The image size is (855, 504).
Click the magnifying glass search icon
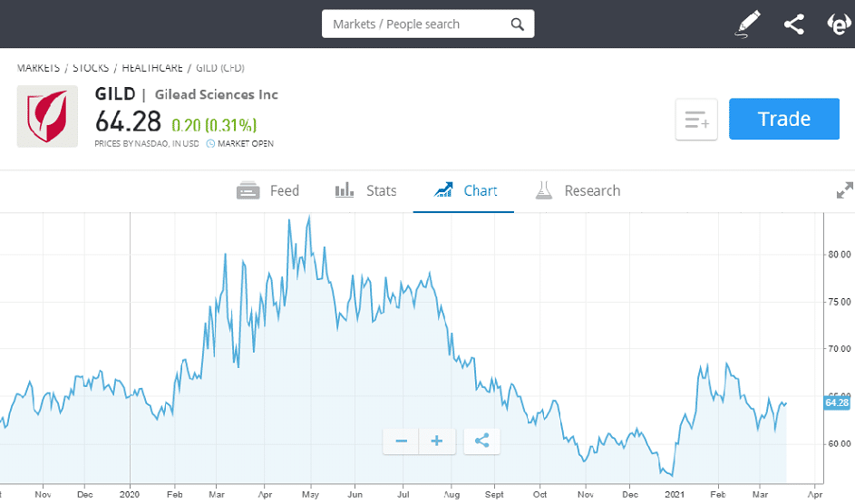[517, 24]
